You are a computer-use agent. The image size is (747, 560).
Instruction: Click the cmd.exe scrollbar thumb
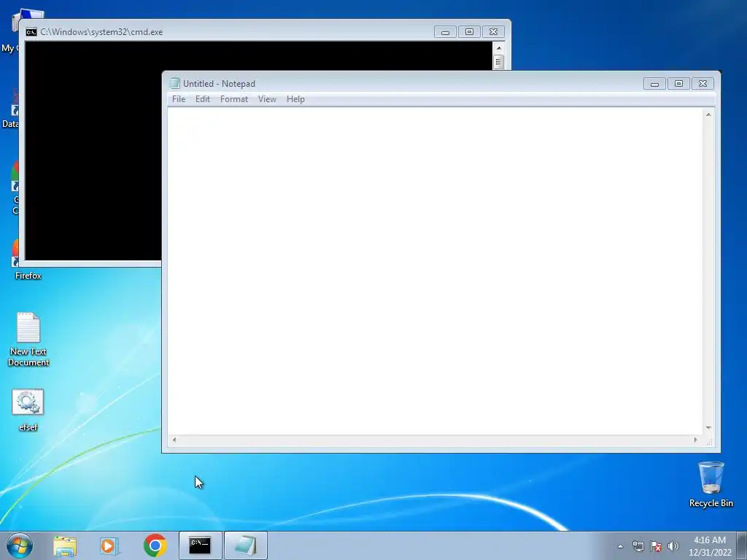pyautogui.click(x=499, y=62)
